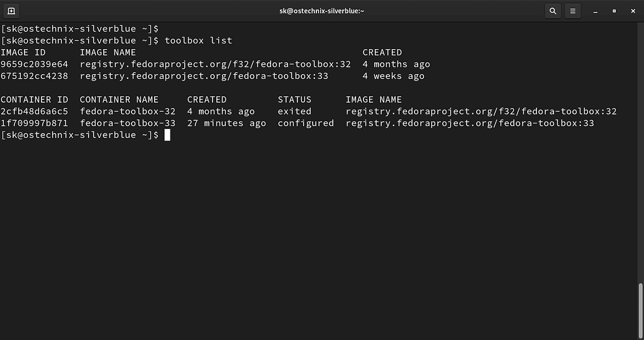Click the 'toolbox list' command text
This screenshot has height=340, width=644.
198,40
